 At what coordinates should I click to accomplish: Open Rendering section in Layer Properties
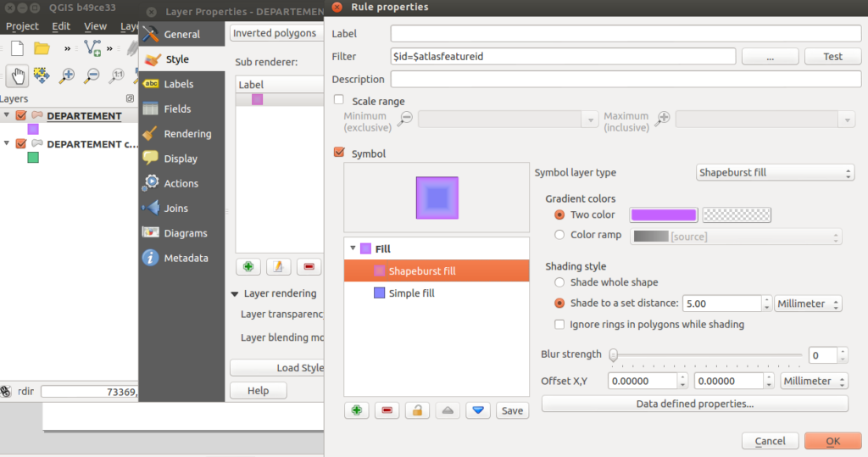181,134
